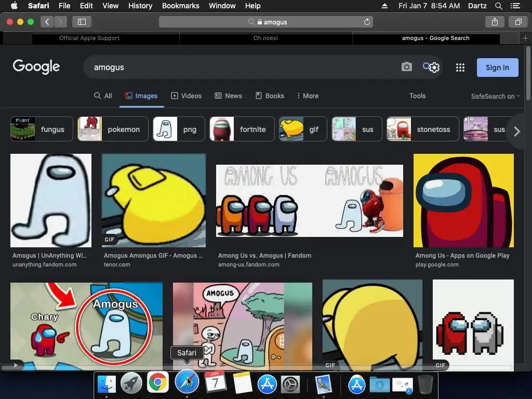Image resolution: width=532 pixels, height=399 pixels.
Task: Filter by the png suggestion chip
Action: [179, 129]
